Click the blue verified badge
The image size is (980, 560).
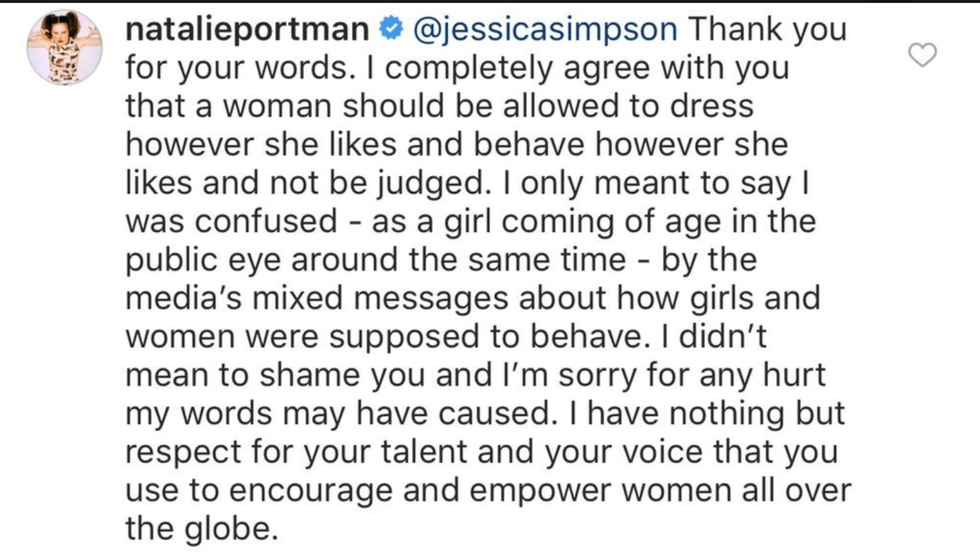click(391, 29)
